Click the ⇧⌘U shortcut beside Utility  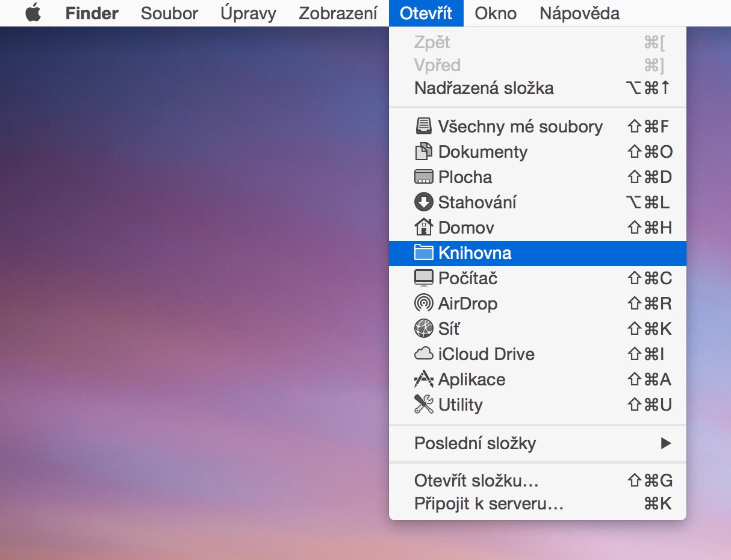click(650, 405)
